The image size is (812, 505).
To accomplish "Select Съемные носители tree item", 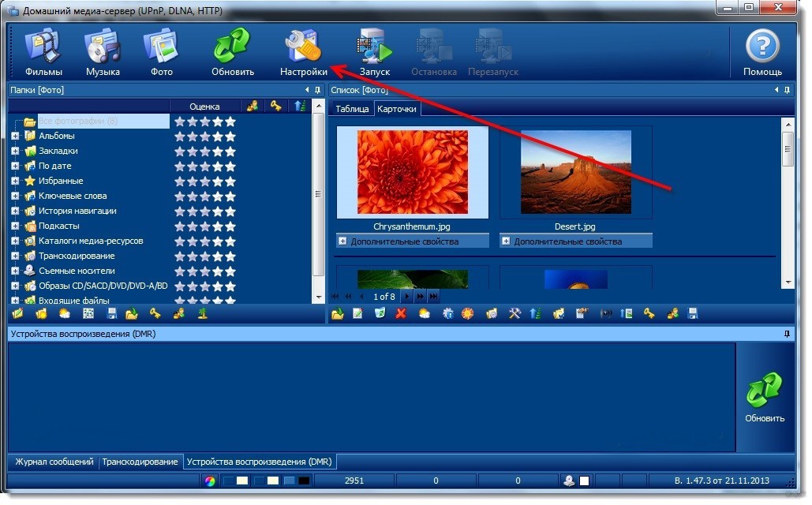I will point(77,271).
